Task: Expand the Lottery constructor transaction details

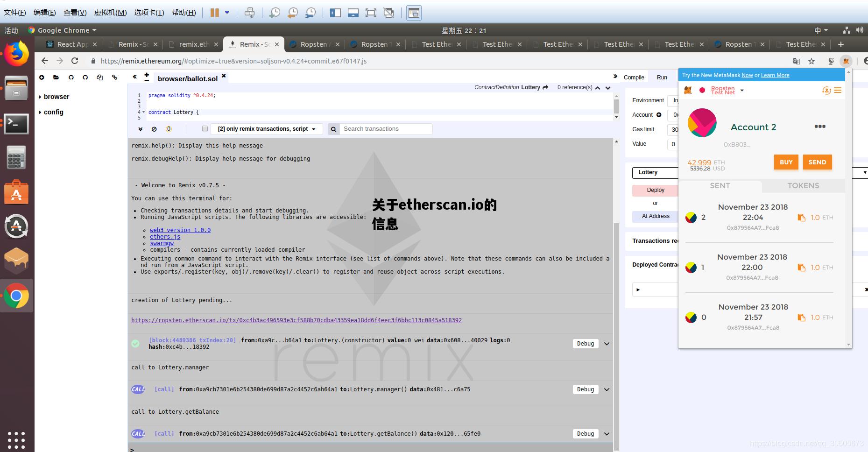Action: coord(607,344)
